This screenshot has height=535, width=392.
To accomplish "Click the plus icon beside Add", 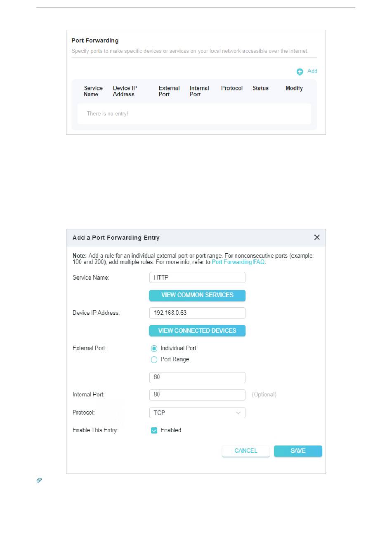I will coord(300,72).
